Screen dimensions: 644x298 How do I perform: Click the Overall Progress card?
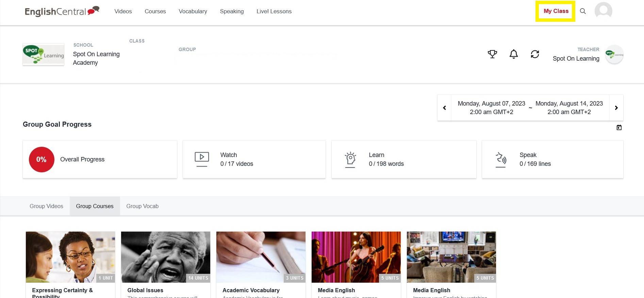100,159
